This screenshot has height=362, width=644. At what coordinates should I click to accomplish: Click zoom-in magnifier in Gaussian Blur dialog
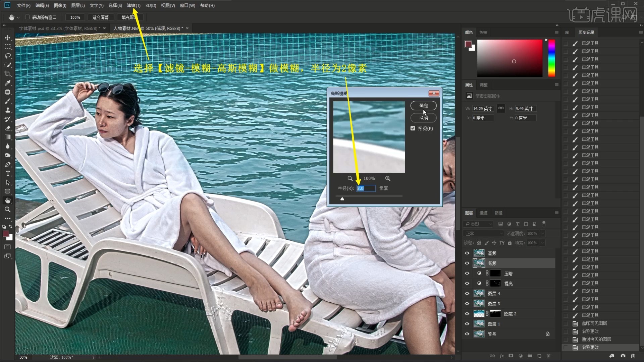[x=388, y=178]
